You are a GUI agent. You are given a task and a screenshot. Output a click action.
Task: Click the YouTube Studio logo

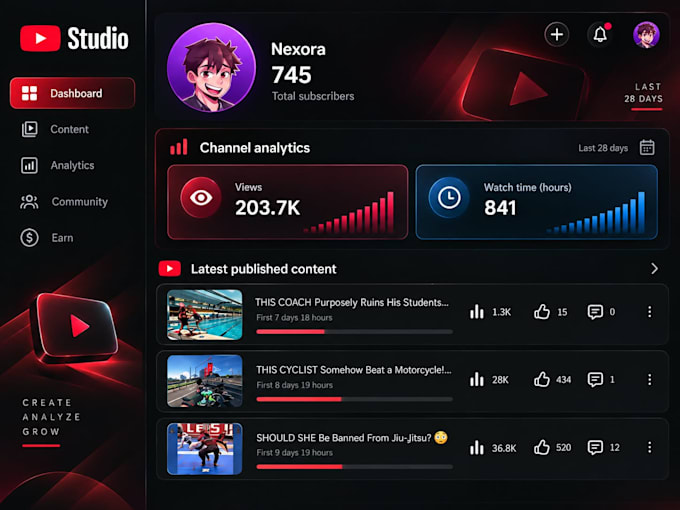point(74,38)
